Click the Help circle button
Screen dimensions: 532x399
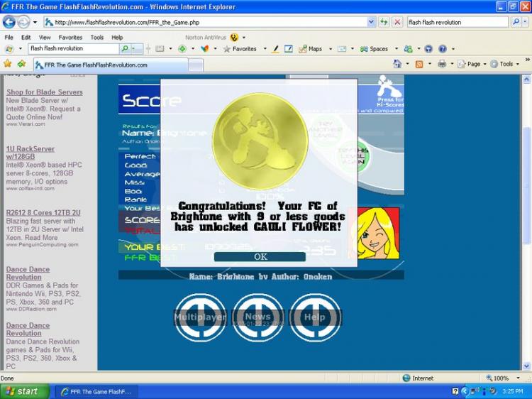pyautogui.click(x=315, y=317)
